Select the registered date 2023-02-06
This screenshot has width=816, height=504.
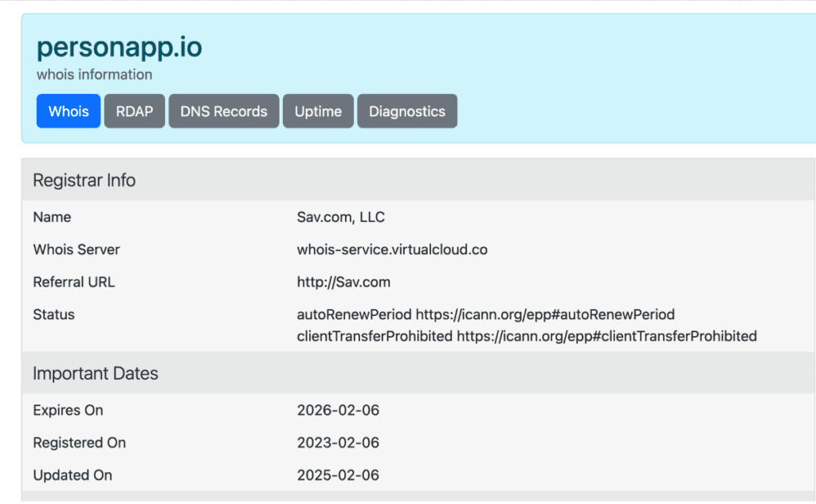tap(338, 443)
